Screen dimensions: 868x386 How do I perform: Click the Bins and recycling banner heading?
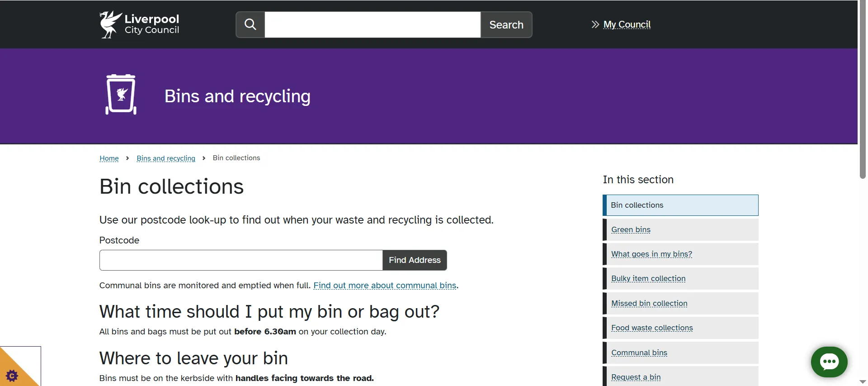pos(237,96)
